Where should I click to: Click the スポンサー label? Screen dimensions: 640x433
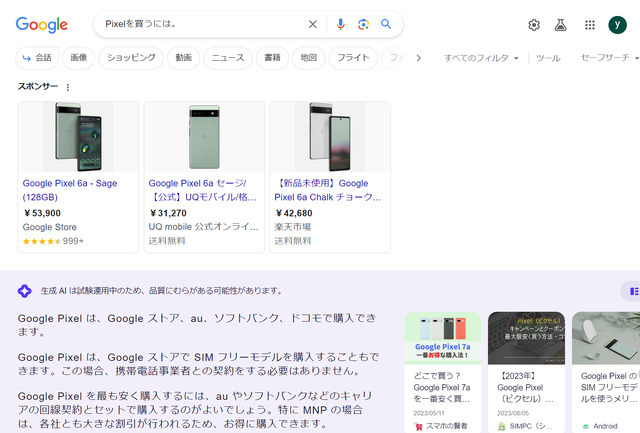click(x=38, y=87)
